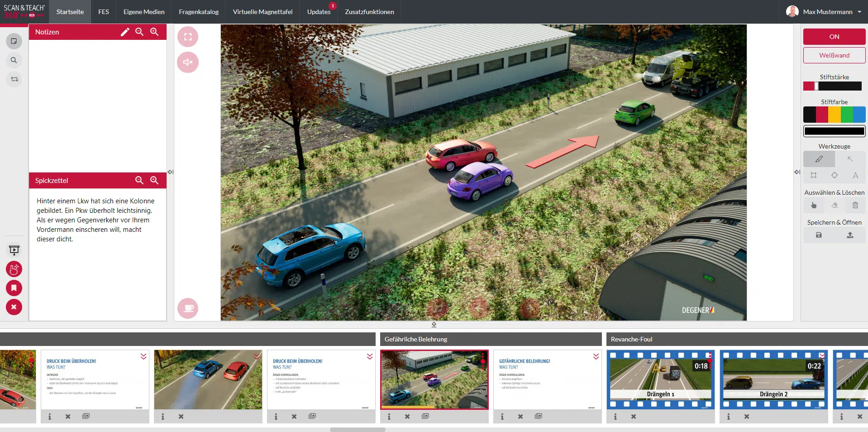The width and height of the screenshot is (868, 432).
Task: Toggle the muted speaker sound button
Action: point(188,62)
